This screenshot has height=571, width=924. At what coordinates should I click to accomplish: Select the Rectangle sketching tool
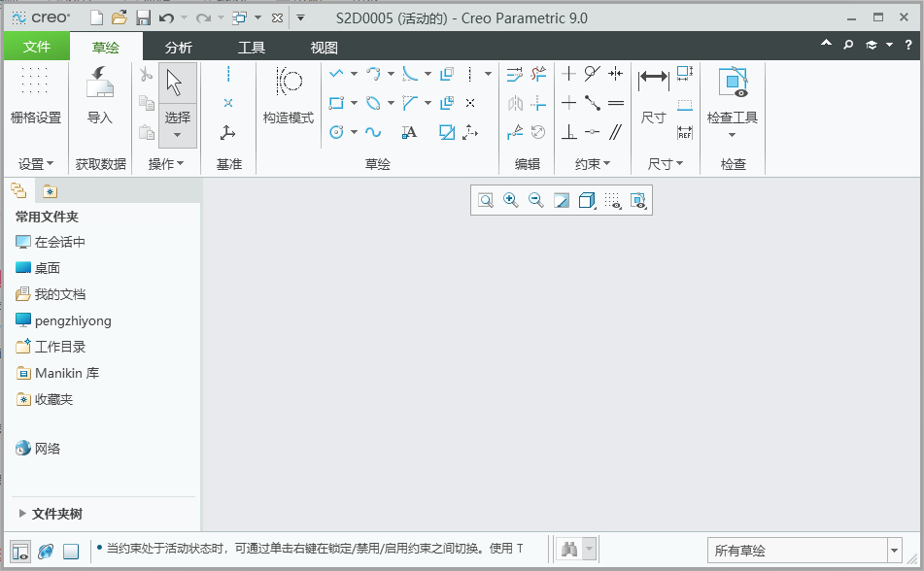tap(337, 103)
